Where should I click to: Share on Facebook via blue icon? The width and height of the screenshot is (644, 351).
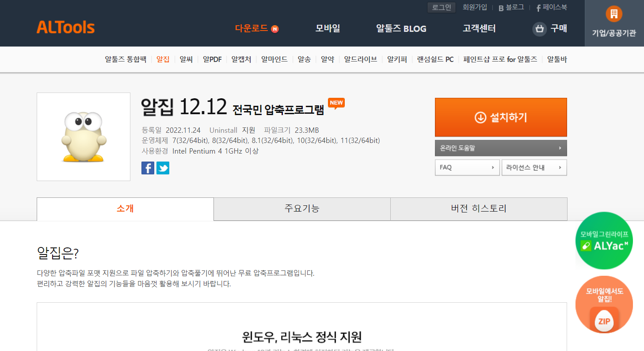point(148,168)
